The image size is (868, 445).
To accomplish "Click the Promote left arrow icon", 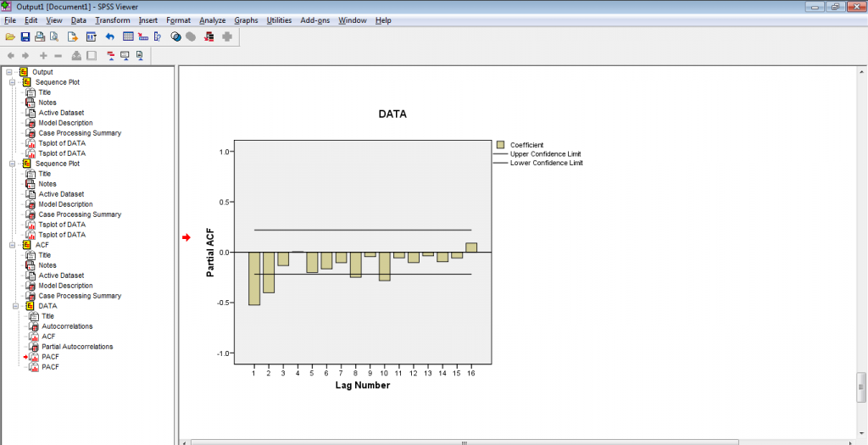I will tap(11, 55).
